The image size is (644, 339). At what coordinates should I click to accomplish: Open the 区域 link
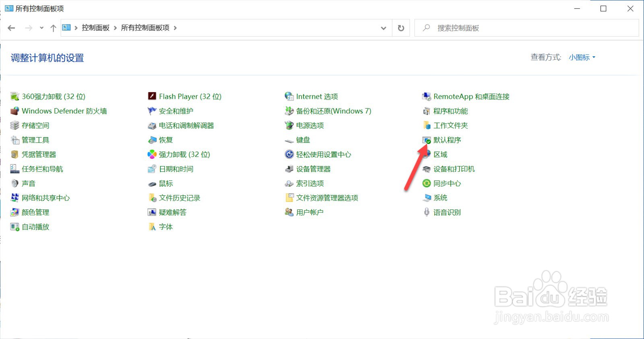pos(440,154)
